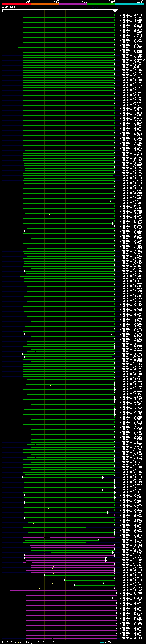Click the cyan ~100% identity legend bar
The height and width of the screenshot is (644, 146).
tap(130, 4)
